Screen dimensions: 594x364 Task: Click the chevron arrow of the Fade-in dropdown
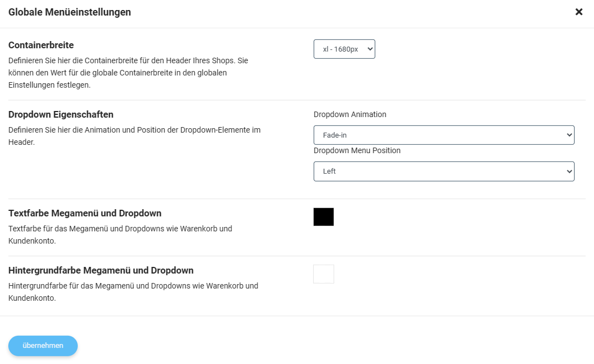coord(569,135)
